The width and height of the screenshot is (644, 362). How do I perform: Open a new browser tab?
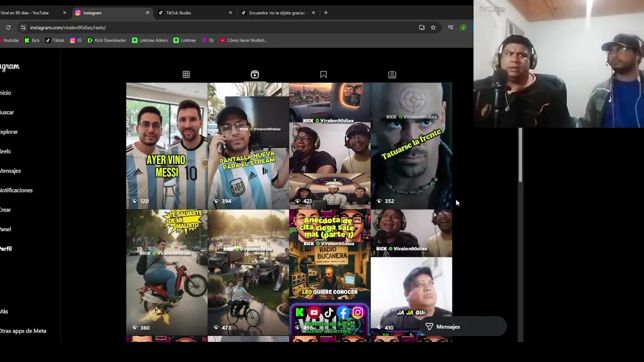pyautogui.click(x=326, y=13)
